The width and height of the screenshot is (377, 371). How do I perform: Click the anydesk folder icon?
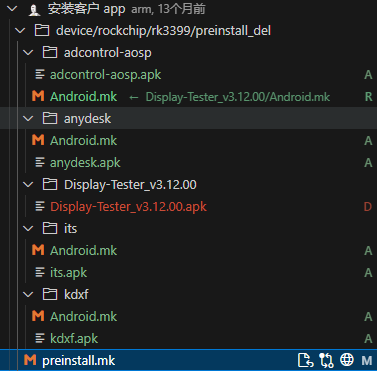point(50,118)
